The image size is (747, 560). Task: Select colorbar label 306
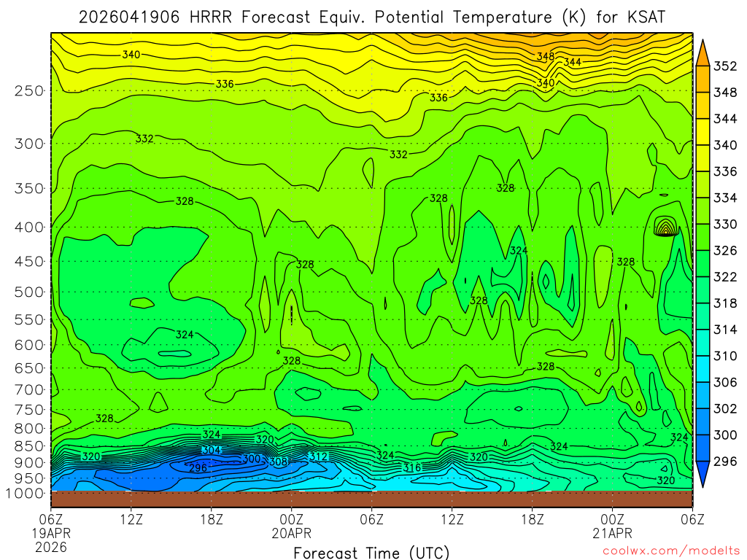(x=724, y=382)
